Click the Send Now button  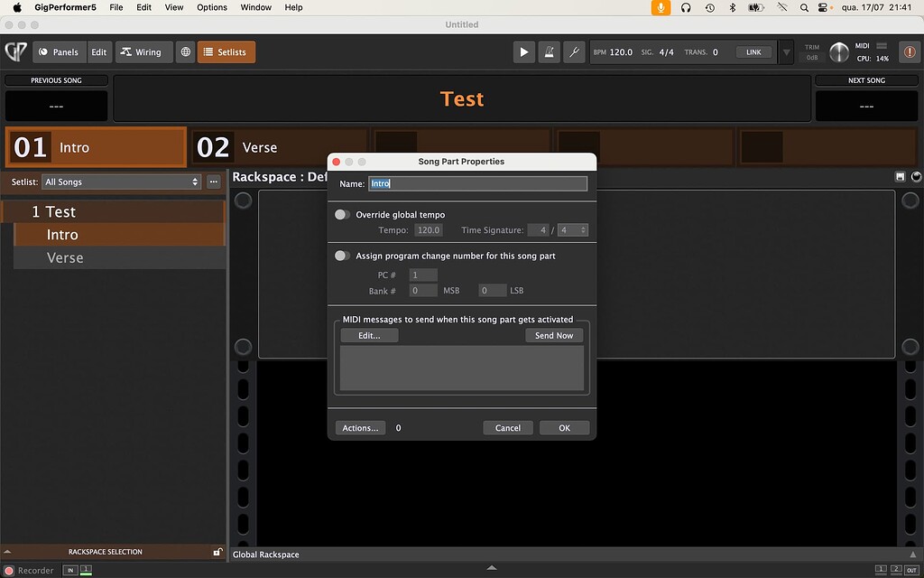coord(553,335)
